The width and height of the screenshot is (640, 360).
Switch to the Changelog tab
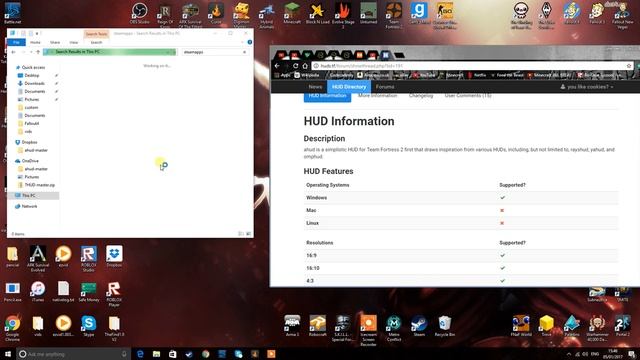point(421,96)
